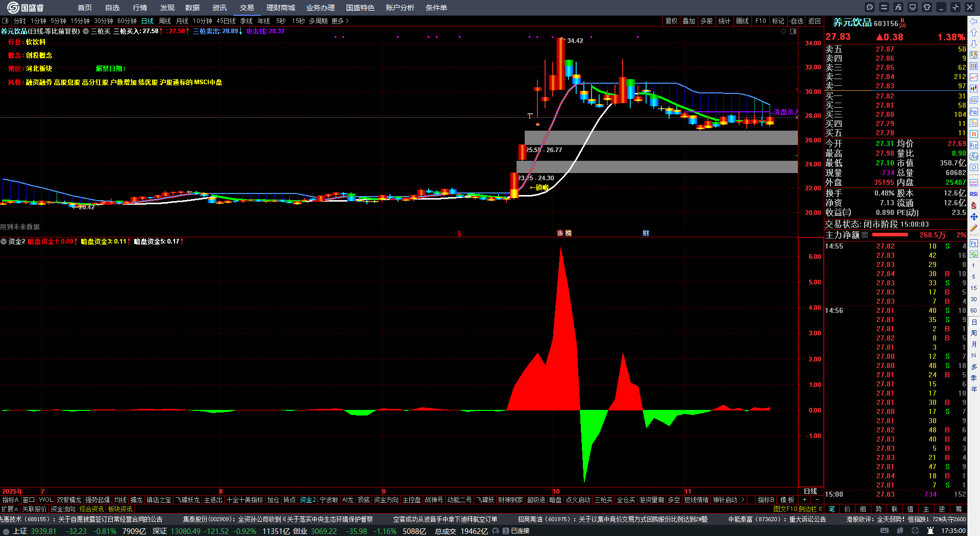
Task: Open the skin theme shirt icon
Action: 927,7
